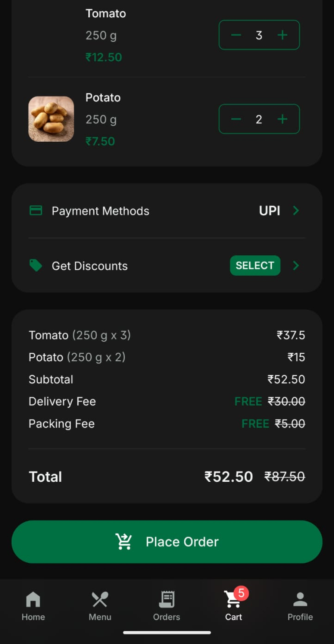This screenshot has height=644, width=334.
Task: Tap plus icon to add Potato
Action: pyautogui.click(x=282, y=119)
